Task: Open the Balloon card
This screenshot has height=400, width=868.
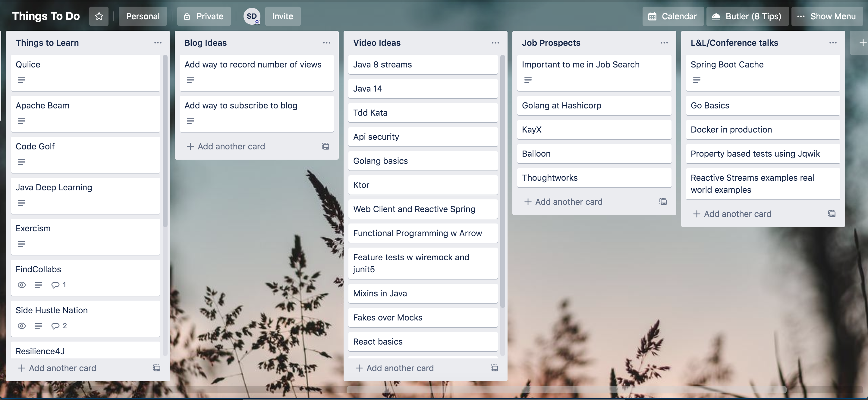Action: click(x=594, y=154)
